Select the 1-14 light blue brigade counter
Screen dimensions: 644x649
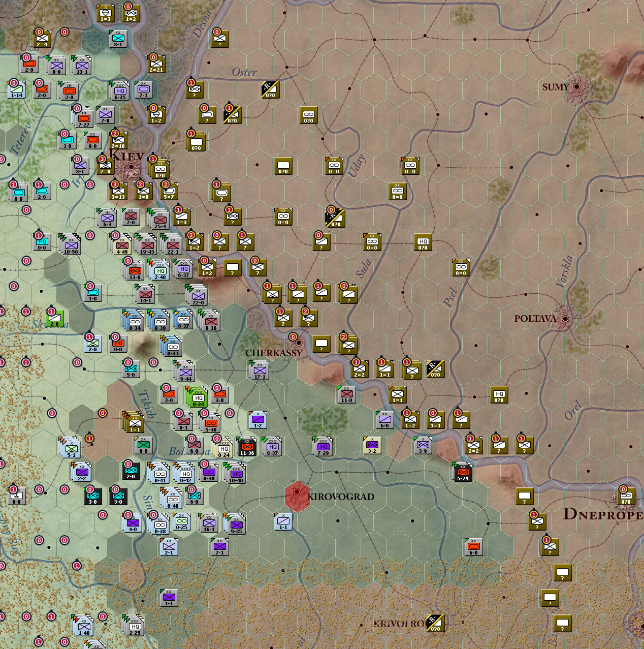[17, 89]
